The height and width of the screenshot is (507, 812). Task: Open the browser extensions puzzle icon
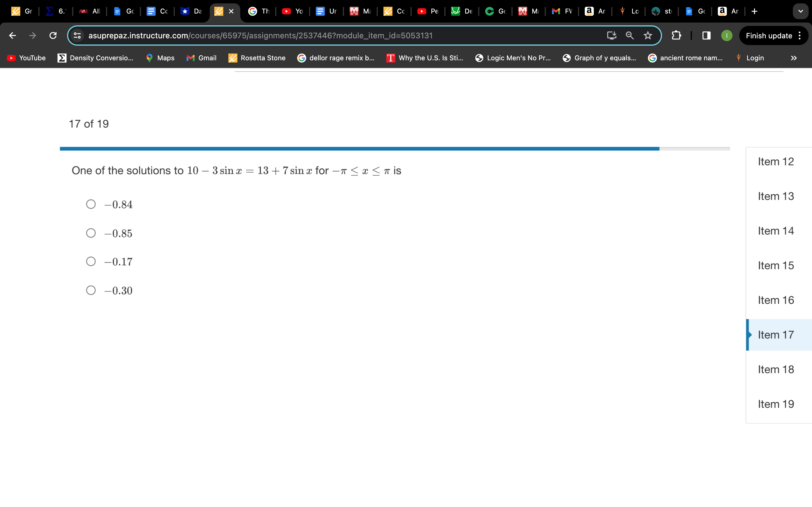676,35
